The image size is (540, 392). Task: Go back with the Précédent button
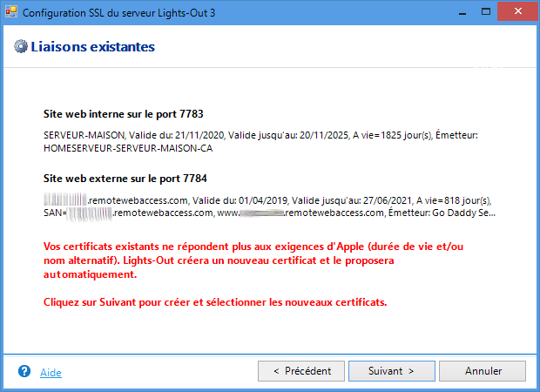coord(301,371)
